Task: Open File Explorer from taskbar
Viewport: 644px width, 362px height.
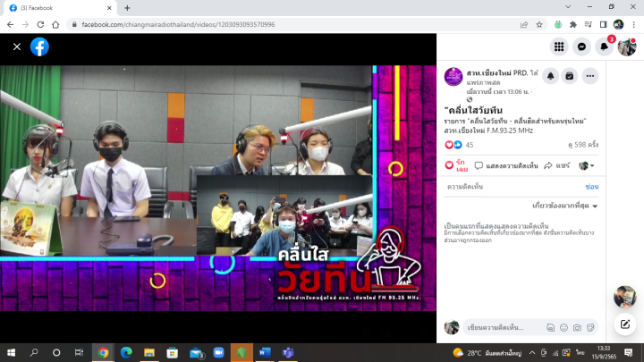Action: click(x=149, y=352)
